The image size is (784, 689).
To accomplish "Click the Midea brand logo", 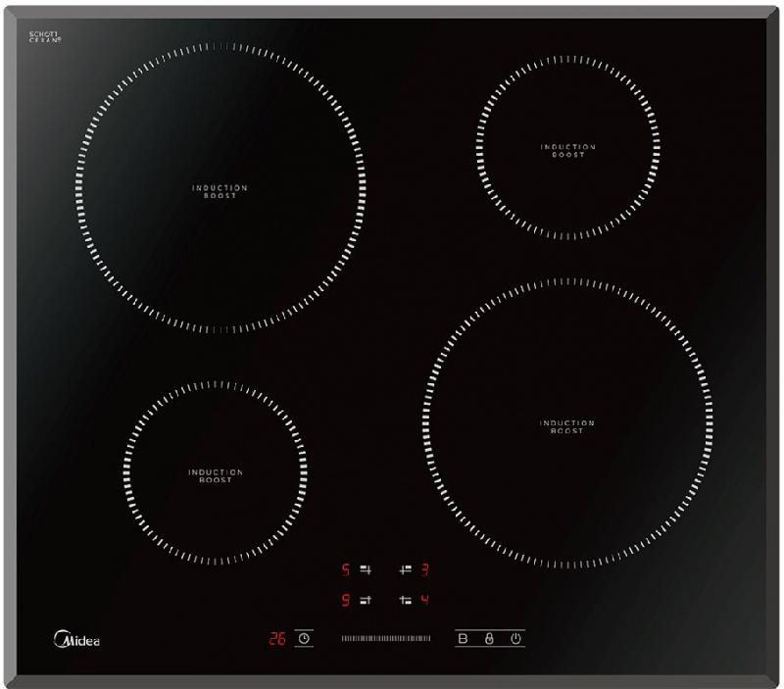I will pyautogui.click(x=76, y=639).
